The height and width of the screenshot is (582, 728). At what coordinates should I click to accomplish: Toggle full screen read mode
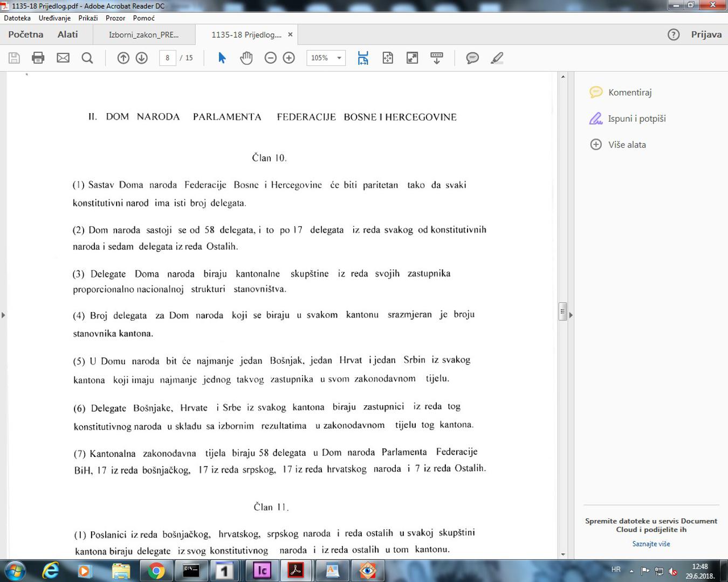(412, 58)
